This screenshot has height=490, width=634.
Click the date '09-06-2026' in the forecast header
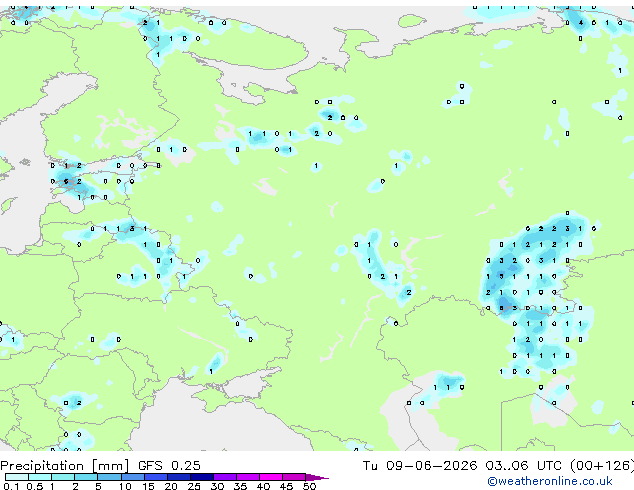pyautogui.click(x=431, y=466)
